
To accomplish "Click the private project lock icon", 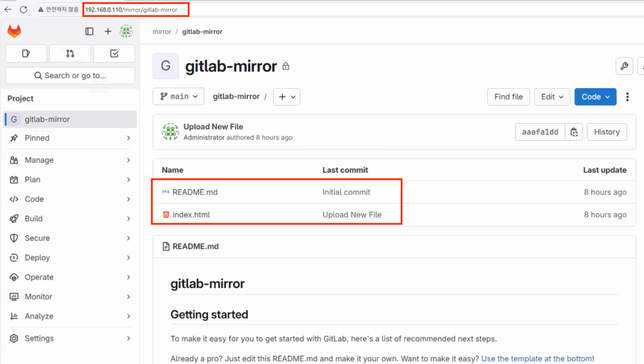I will point(286,67).
